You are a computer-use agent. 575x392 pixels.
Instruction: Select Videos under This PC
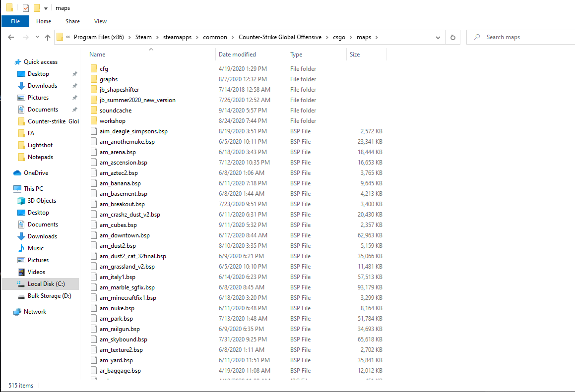[x=36, y=272]
